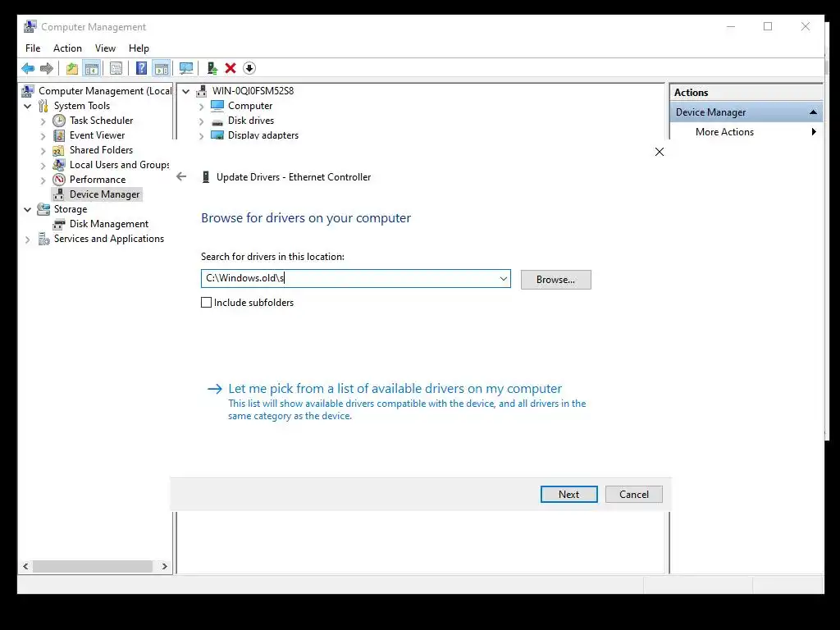The height and width of the screenshot is (630, 840).
Task: Enable the Include subfolders checkbox
Action: point(206,303)
